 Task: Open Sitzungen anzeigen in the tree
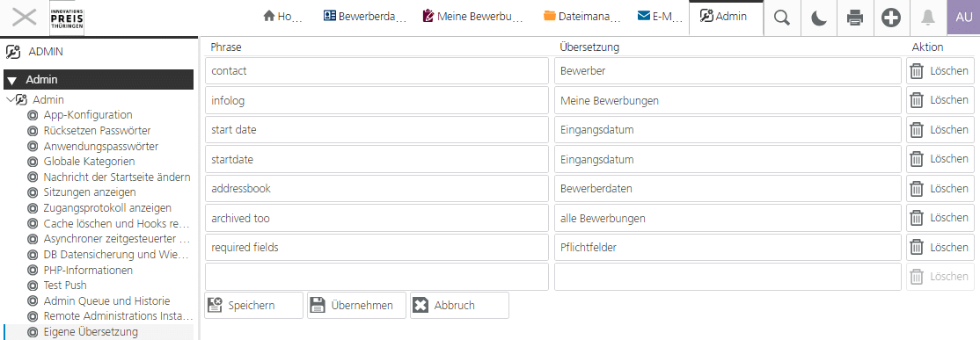point(90,192)
